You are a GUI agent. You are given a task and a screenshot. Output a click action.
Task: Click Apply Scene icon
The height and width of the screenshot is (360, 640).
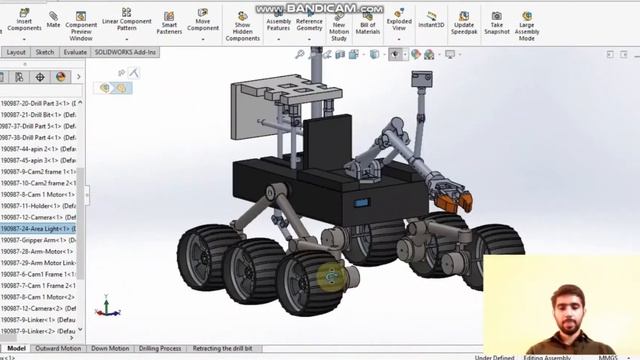(429, 54)
